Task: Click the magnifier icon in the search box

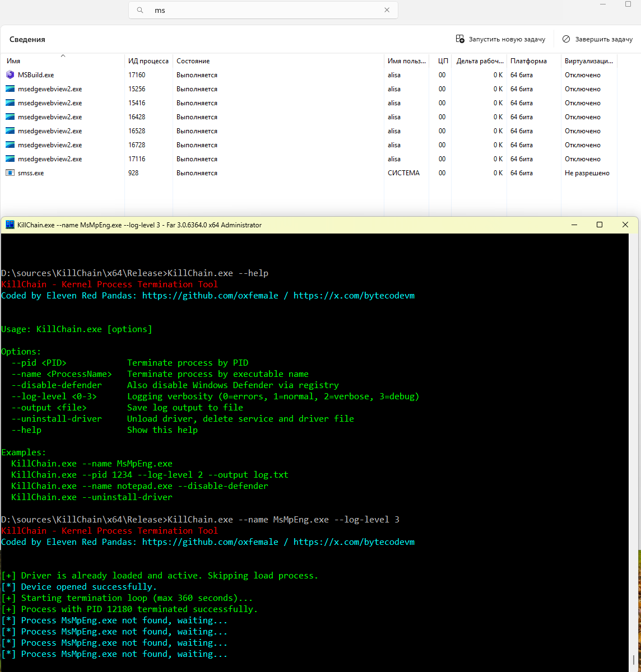Action: [x=141, y=10]
